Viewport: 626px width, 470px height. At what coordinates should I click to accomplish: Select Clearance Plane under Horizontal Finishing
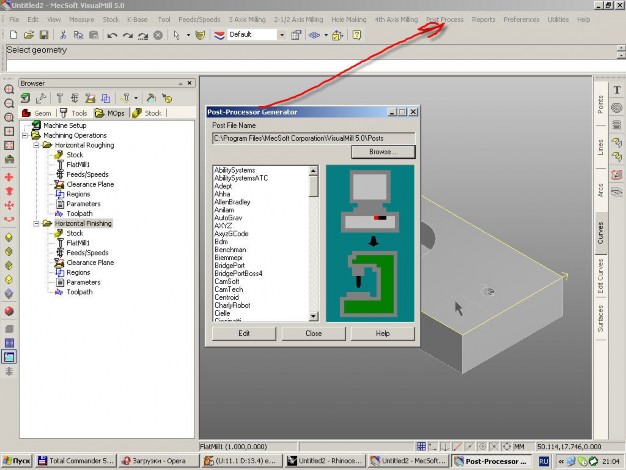coord(90,262)
